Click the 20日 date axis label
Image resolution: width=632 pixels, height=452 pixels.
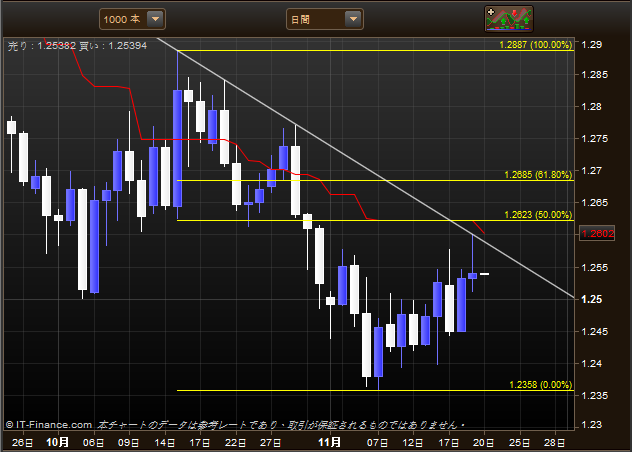483,443
